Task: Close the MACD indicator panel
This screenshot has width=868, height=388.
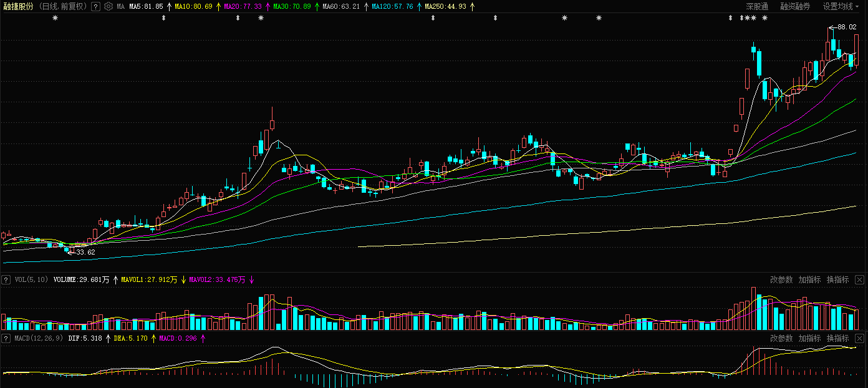Action: point(860,338)
